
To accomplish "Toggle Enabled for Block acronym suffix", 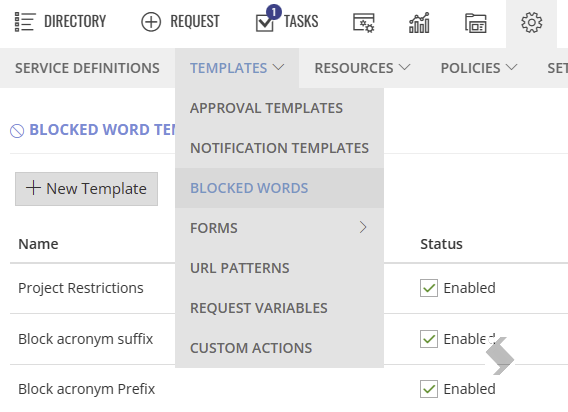I will click(x=429, y=339).
